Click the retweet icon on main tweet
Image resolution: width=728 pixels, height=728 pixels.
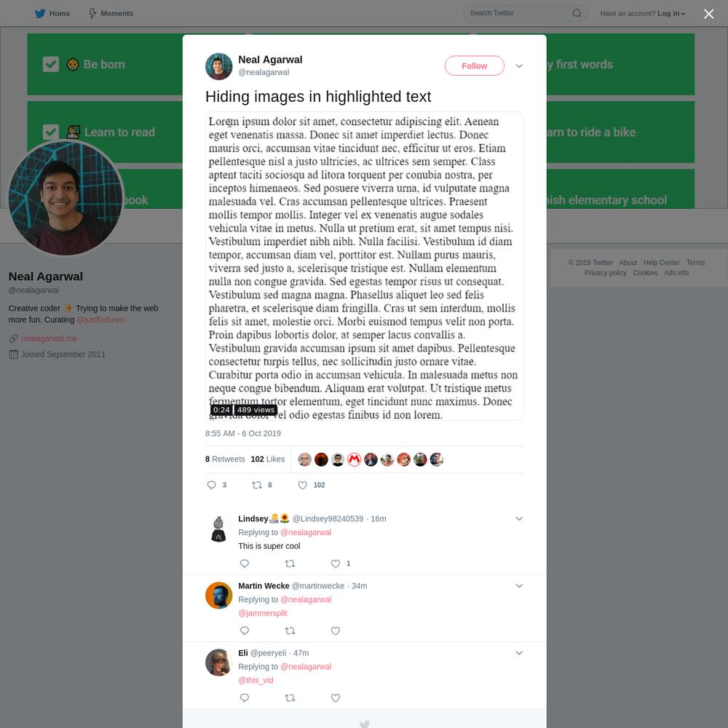pos(257,485)
